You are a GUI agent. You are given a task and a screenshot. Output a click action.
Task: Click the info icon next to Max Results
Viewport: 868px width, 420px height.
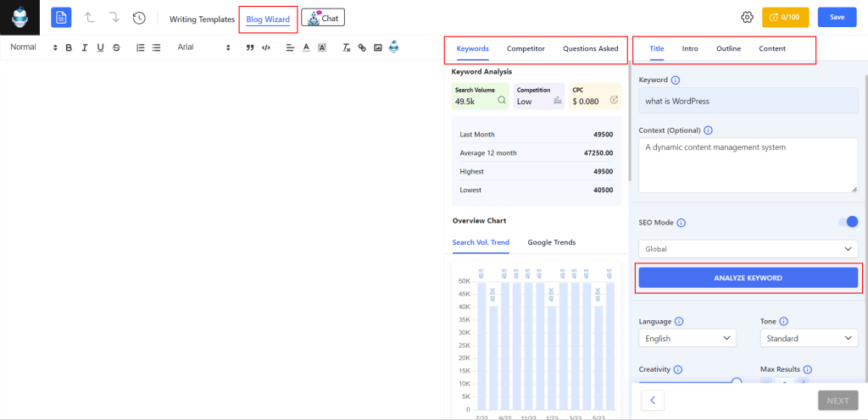pyautogui.click(x=807, y=370)
